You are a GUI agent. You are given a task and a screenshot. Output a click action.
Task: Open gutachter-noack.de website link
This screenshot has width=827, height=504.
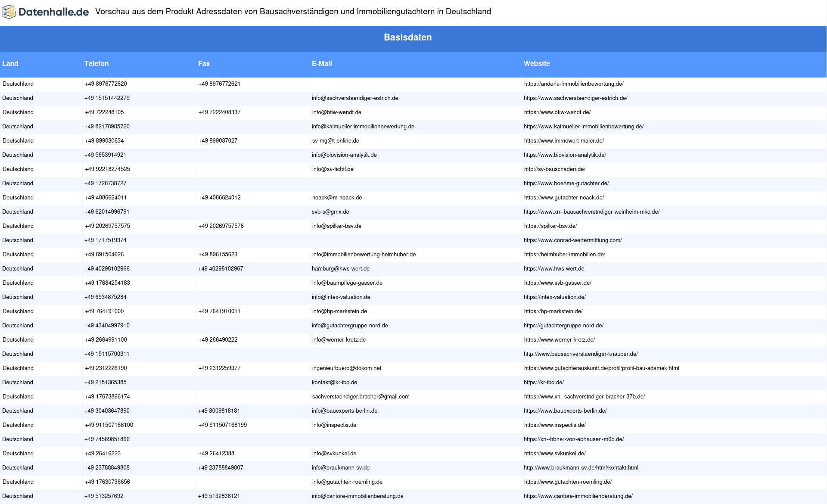(564, 198)
